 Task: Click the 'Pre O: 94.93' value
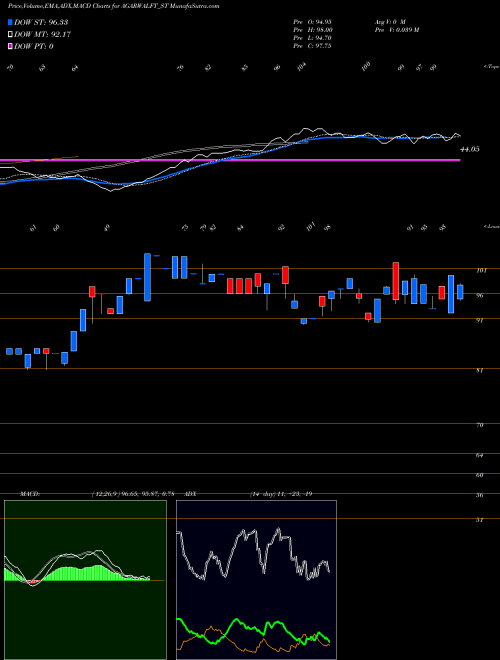click(313, 22)
